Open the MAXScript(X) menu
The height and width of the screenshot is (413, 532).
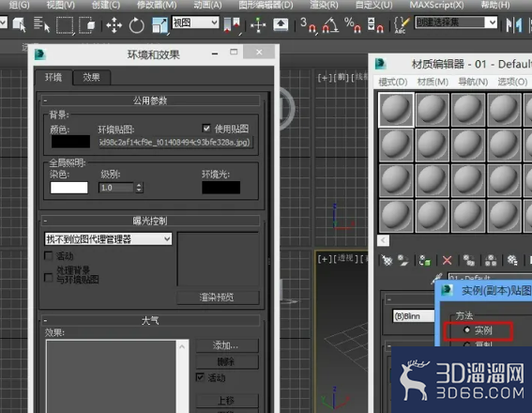tap(436, 5)
